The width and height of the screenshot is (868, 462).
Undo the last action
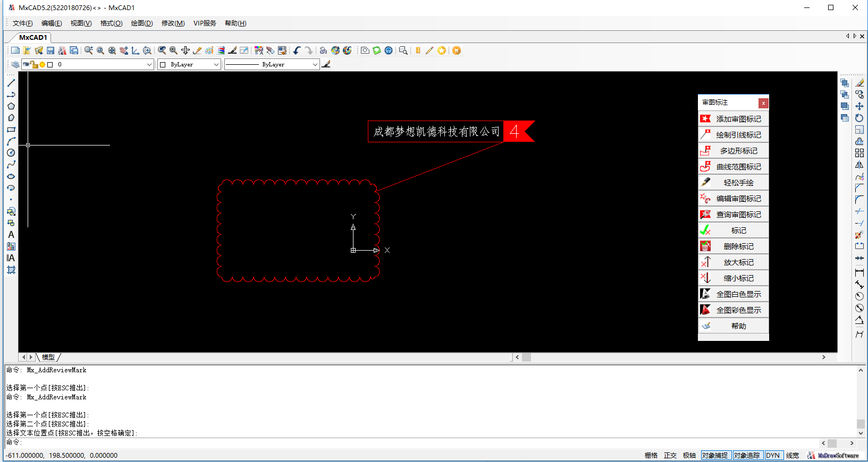point(297,50)
